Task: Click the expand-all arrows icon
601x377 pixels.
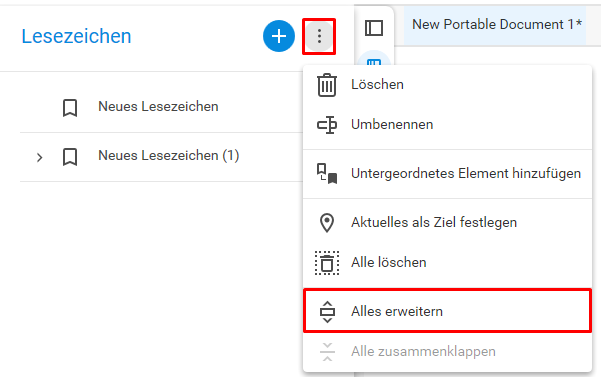Action: click(327, 312)
